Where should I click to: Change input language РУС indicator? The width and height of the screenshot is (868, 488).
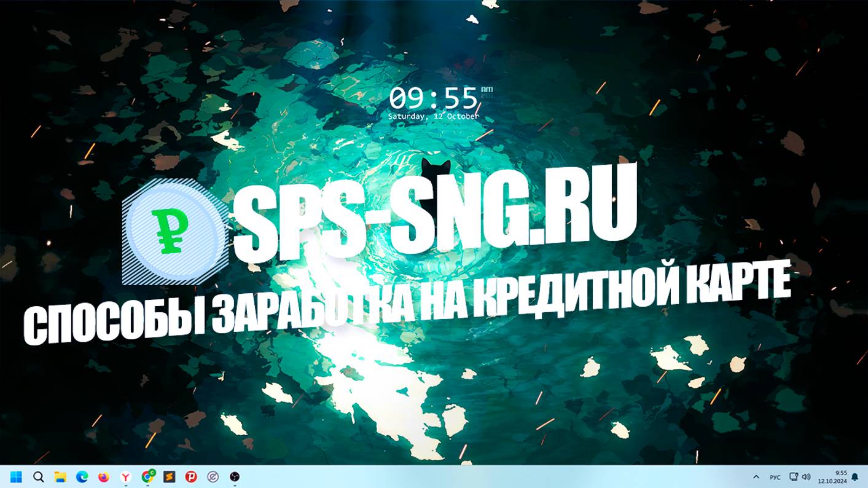point(775,477)
